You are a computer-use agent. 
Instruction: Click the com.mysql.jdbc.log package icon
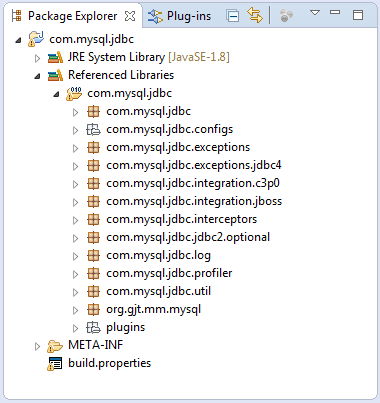[93, 255]
